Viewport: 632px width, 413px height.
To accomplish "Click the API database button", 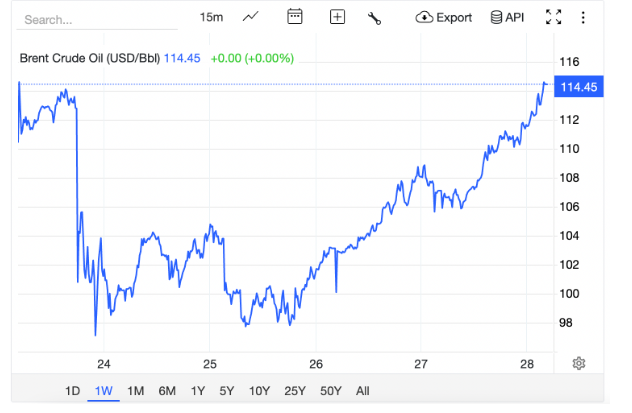I will [507, 17].
